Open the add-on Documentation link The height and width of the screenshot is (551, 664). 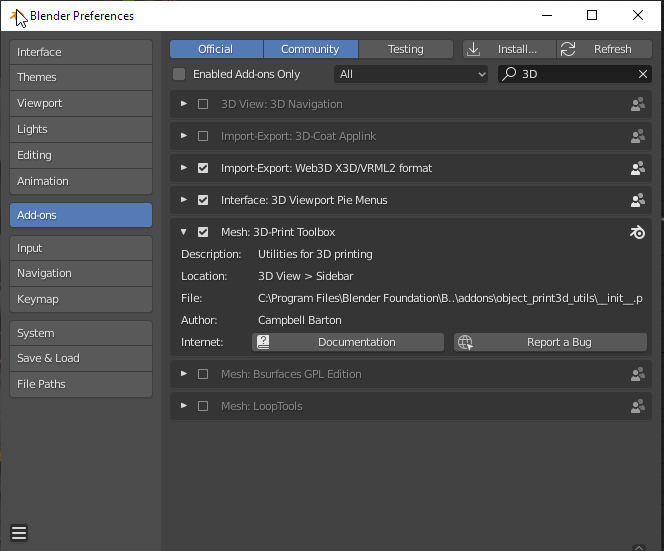(x=347, y=342)
